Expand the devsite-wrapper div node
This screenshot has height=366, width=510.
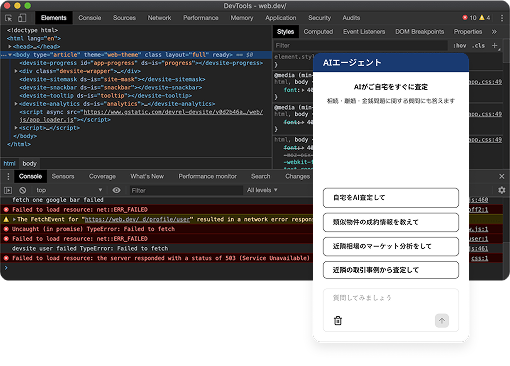coord(16,71)
